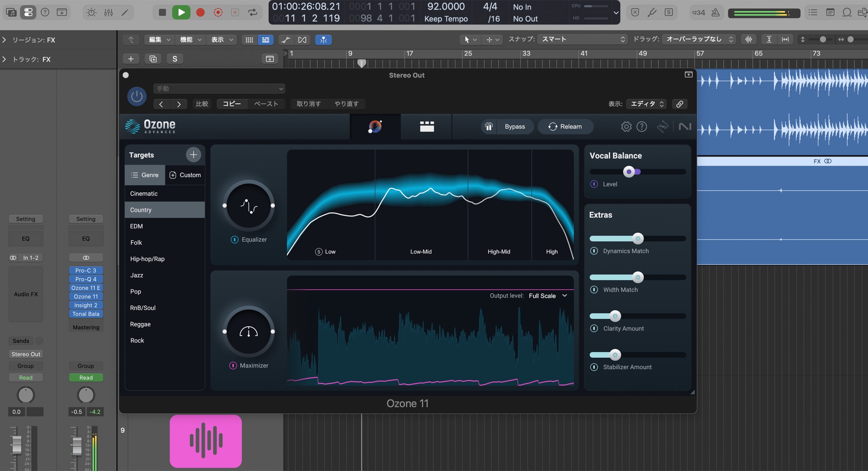Image resolution: width=868 pixels, height=471 pixels.
Task: Switch to grid view icon
Action: 249,40
